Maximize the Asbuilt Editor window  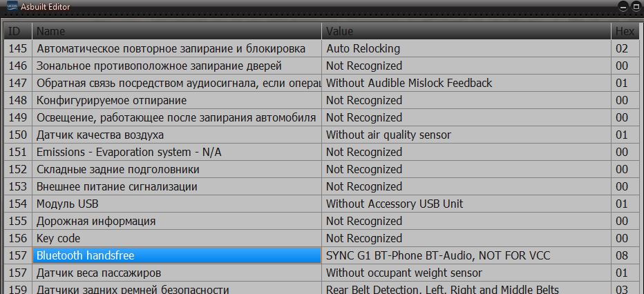(x=636, y=6)
